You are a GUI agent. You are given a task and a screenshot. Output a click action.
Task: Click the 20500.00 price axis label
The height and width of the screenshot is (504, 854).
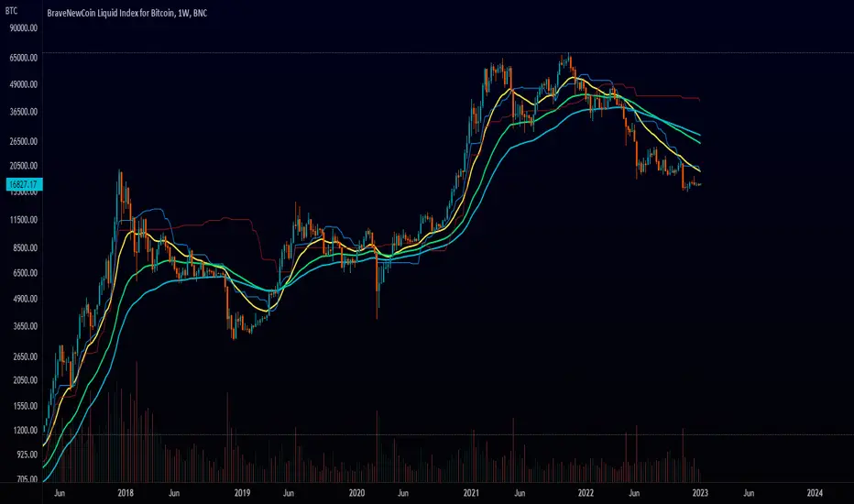pyautogui.click(x=24, y=166)
